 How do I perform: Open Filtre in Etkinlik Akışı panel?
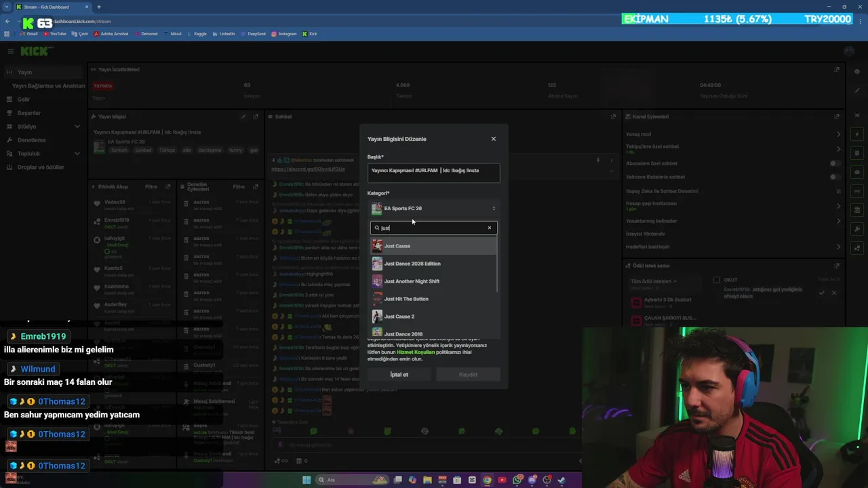tap(151, 186)
